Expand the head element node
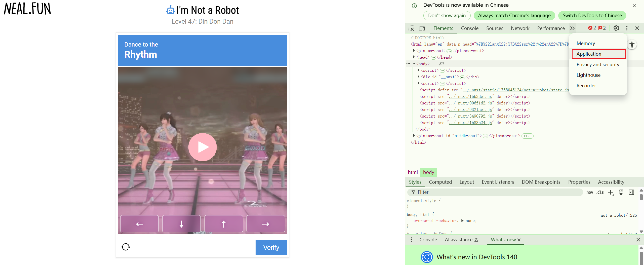644x265 pixels. pos(414,57)
